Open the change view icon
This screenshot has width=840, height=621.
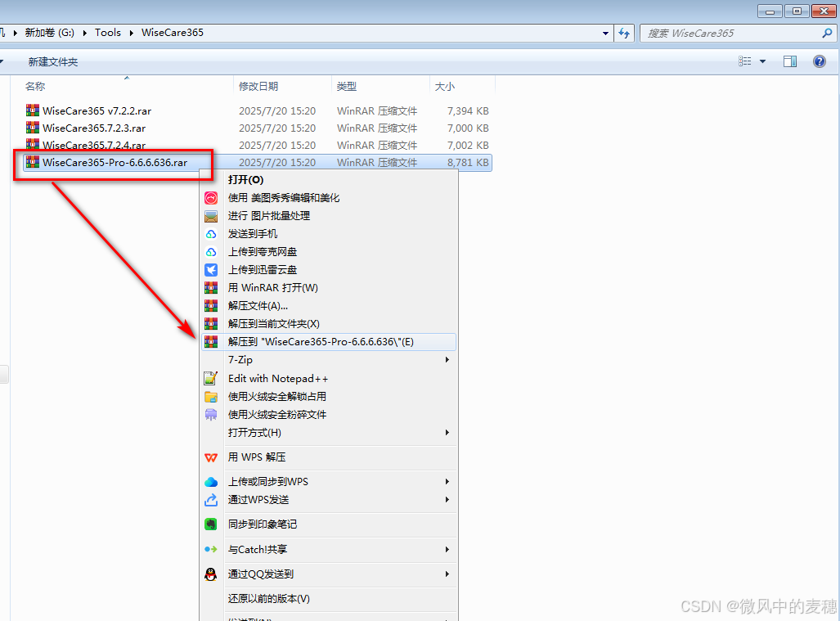click(x=744, y=61)
